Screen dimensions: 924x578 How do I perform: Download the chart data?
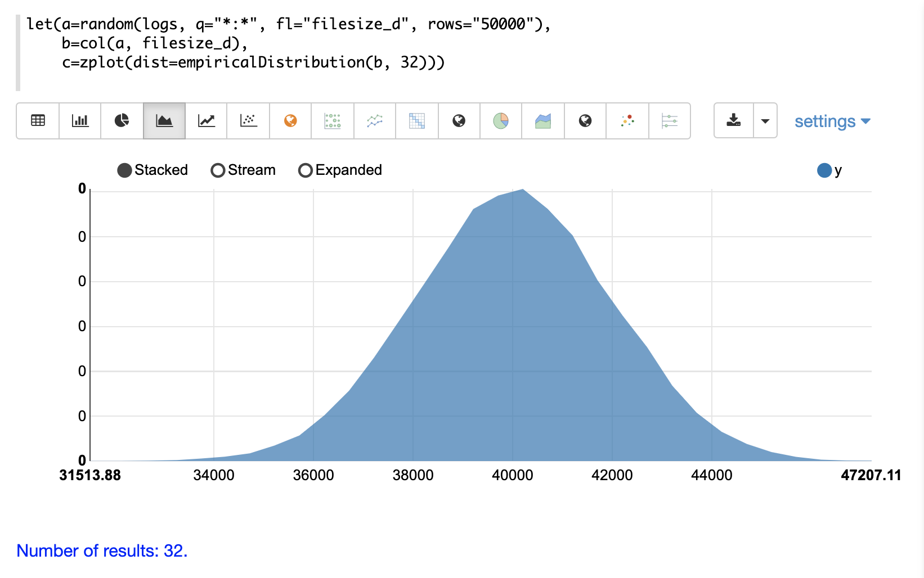coord(733,121)
